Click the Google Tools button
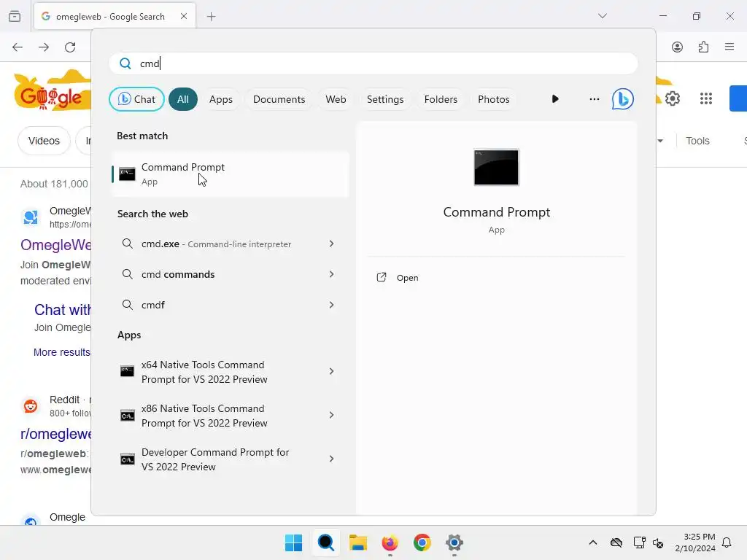The image size is (747, 560). [x=697, y=141]
